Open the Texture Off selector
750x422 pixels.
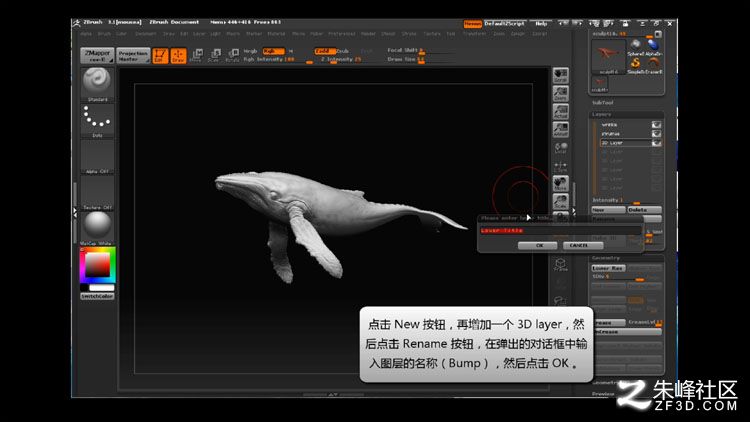pyautogui.click(x=97, y=193)
